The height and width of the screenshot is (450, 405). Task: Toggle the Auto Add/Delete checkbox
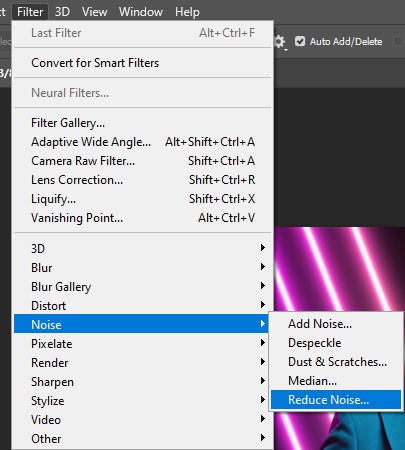coord(300,41)
